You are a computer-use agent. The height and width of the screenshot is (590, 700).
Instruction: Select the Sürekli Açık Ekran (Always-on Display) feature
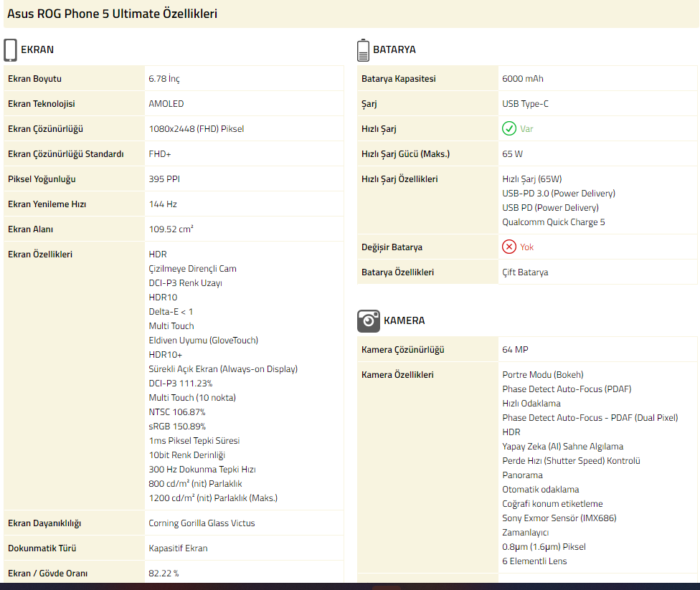(223, 369)
